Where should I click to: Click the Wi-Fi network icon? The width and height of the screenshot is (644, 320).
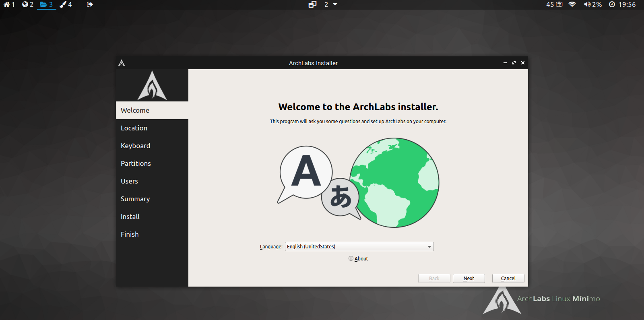point(572,4)
